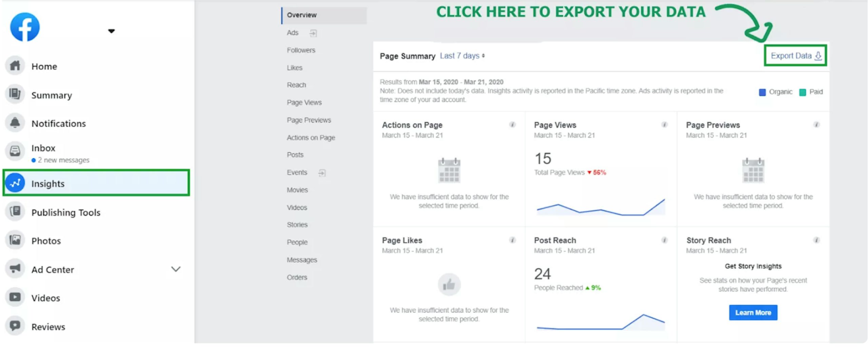Select the Insights graph icon
The height and width of the screenshot is (357, 868).
15,183
